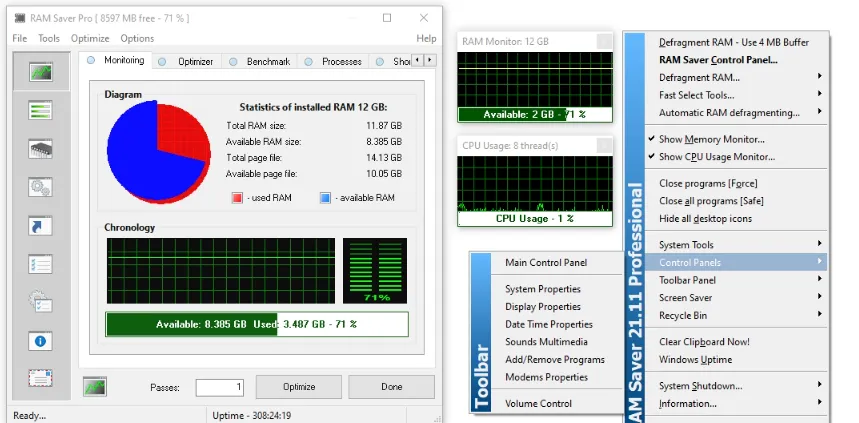Open Date Time Properties entry

tap(557, 324)
